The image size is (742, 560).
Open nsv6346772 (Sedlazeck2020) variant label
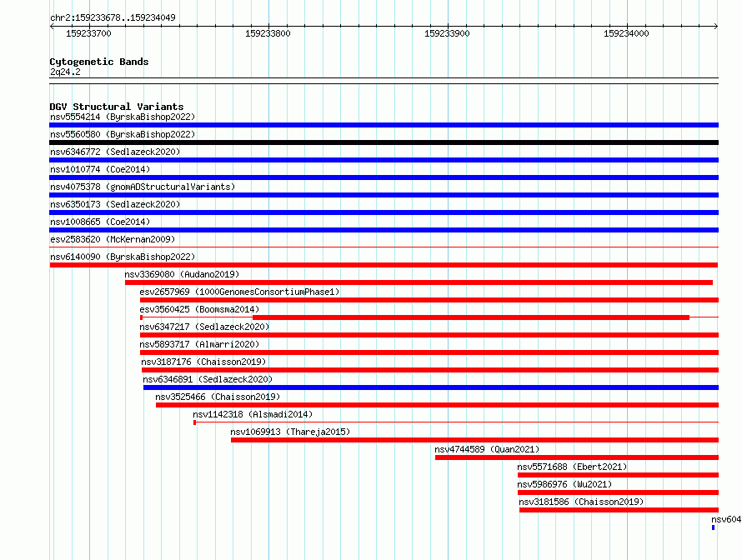point(115,152)
